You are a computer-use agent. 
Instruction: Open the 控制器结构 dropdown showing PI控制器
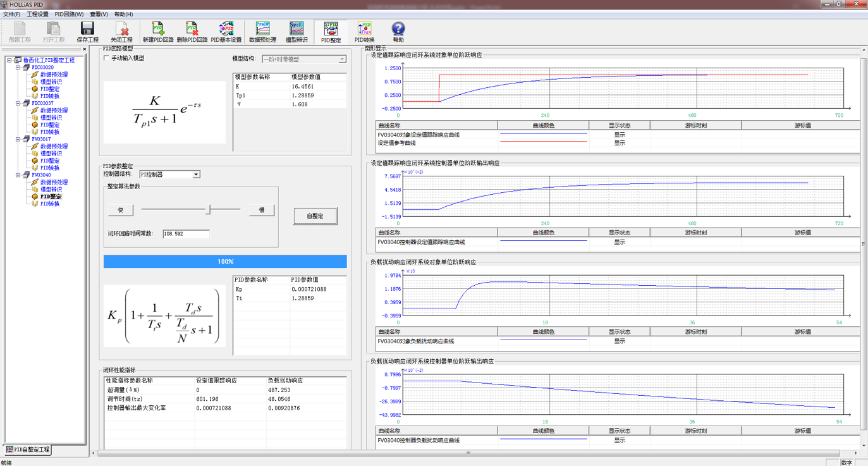point(196,175)
